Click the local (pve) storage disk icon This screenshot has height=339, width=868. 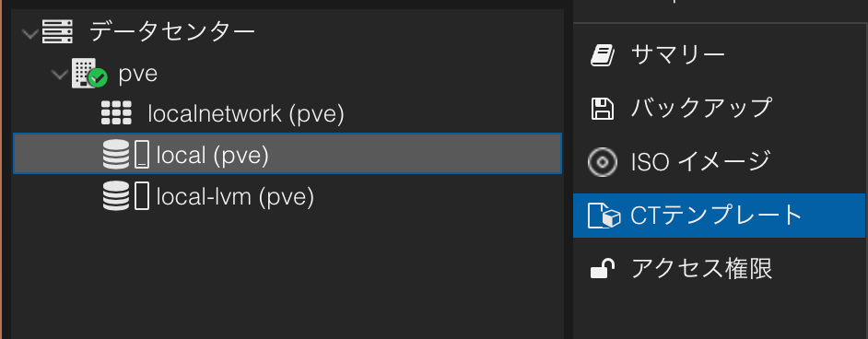(x=126, y=154)
